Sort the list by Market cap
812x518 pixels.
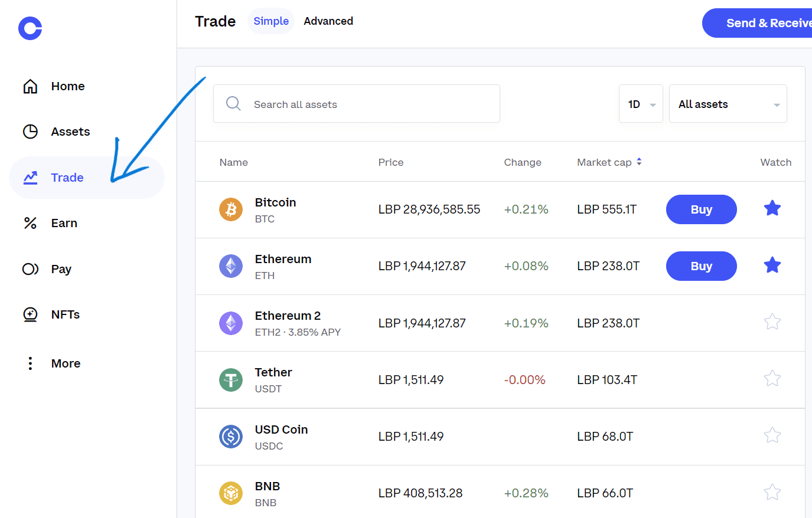coord(609,162)
